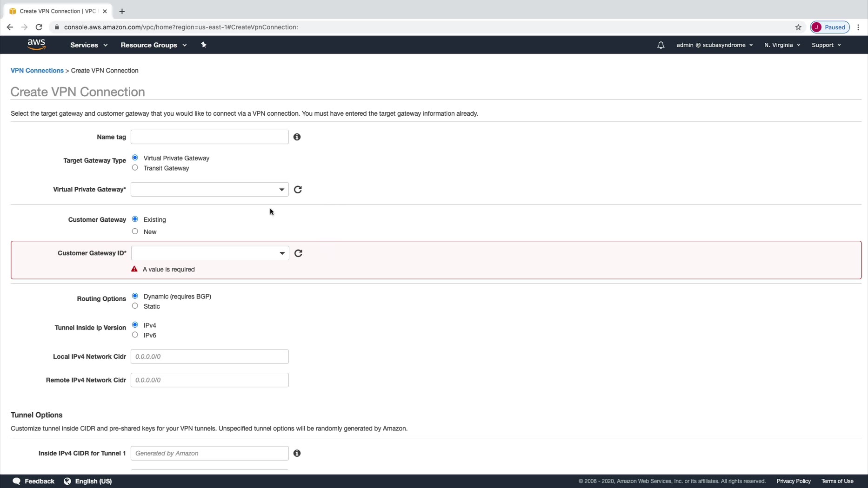Viewport: 868px width, 488px height.
Task: Click the pin shortcuts icon in navbar
Action: 203,45
